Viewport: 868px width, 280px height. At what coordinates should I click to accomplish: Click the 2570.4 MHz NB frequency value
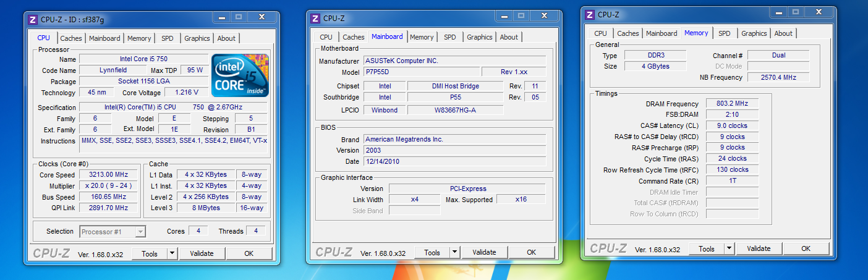pos(778,78)
